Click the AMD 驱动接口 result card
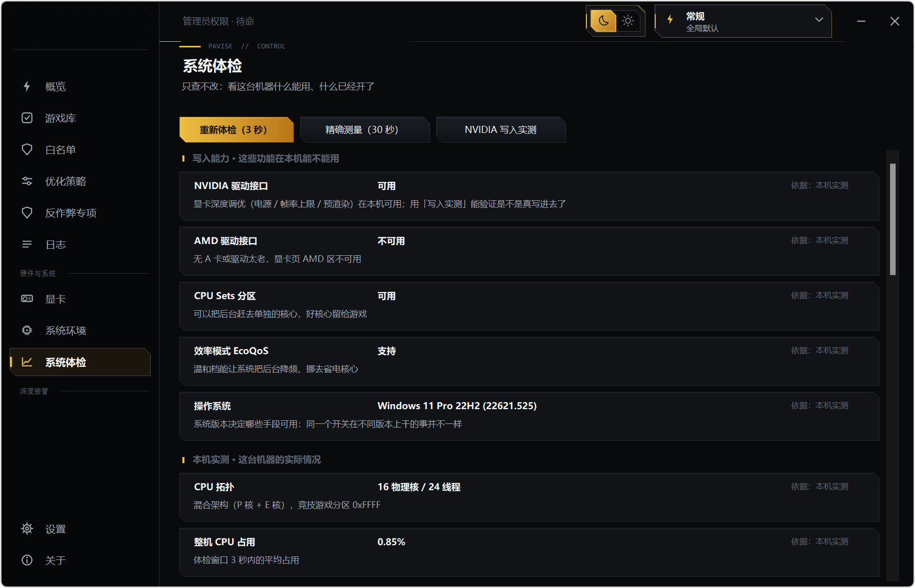The image size is (915, 588). click(529, 251)
